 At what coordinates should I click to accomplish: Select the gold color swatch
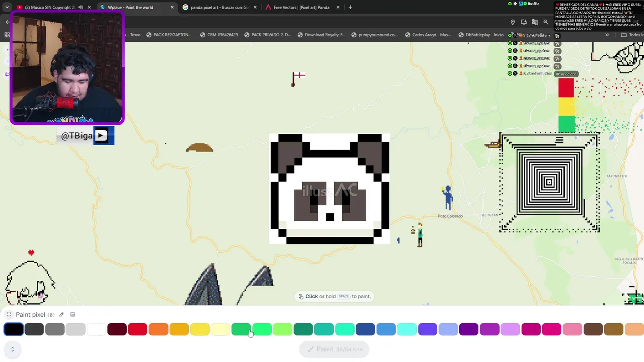pos(179,329)
